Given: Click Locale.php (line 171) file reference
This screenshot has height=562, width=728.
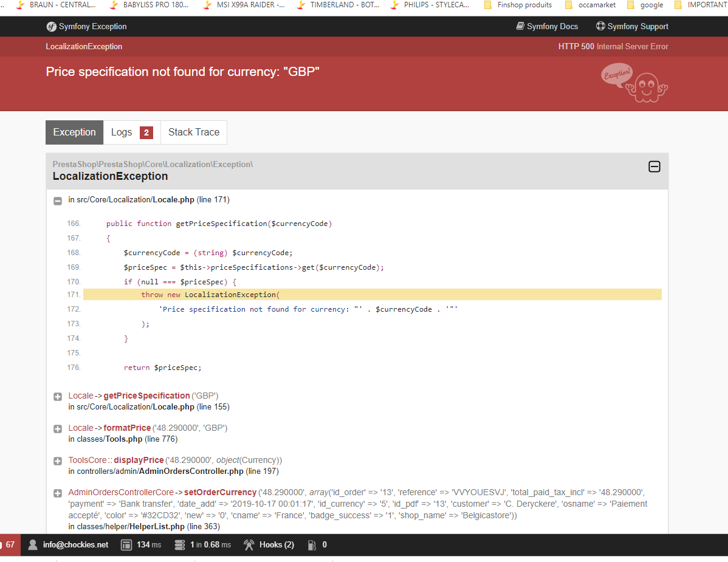Looking at the screenshot, I should [x=149, y=199].
